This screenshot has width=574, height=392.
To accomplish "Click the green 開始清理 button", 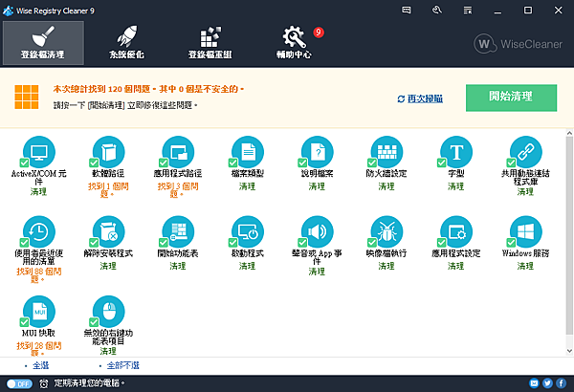I will [511, 98].
